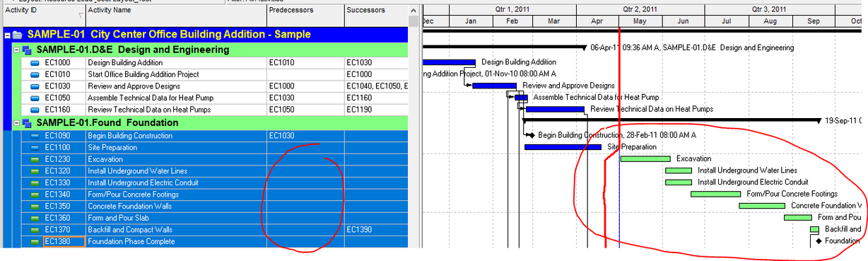Select the Excavation name cell

pos(176,159)
